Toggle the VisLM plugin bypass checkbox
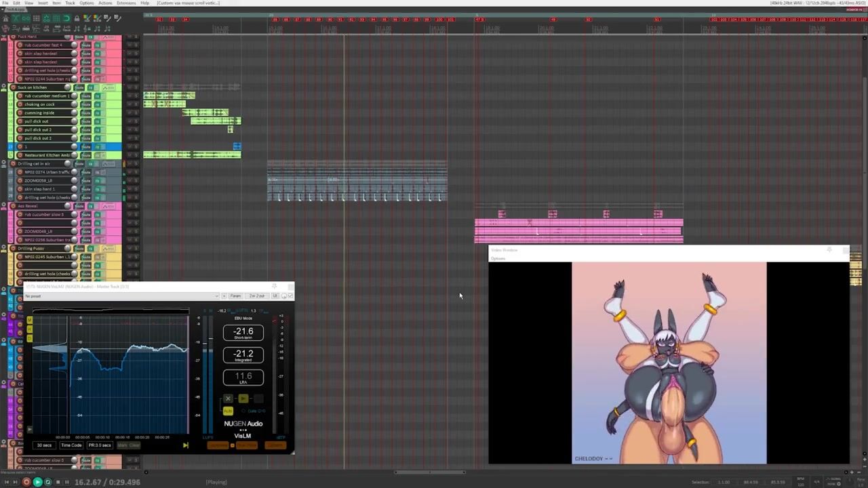This screenshot has width=868, height=488. click(x=290, y=296)
